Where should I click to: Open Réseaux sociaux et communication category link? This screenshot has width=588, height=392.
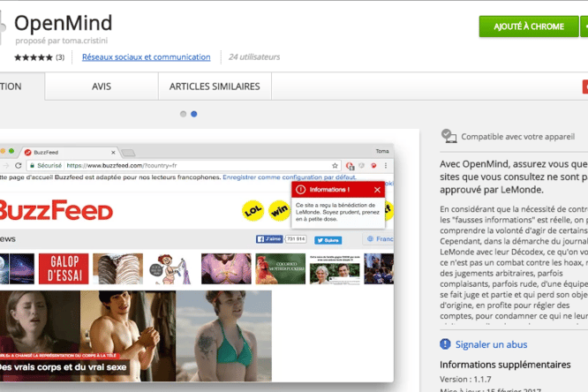(x=147, y=57)
